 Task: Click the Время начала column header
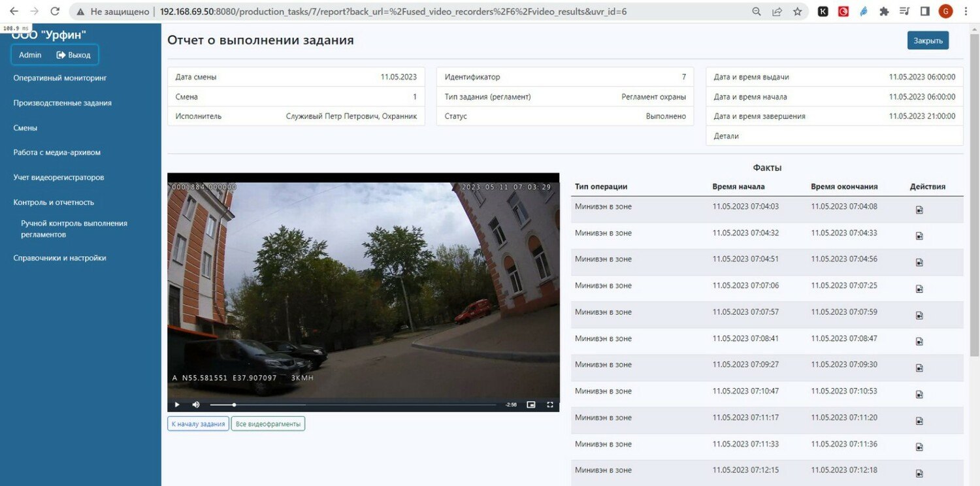click(x=738, y=187)
